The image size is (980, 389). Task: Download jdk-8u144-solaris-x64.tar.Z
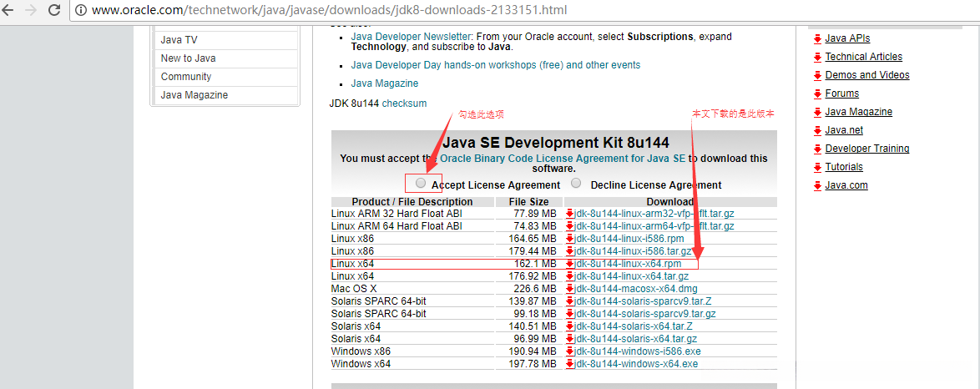click(x=633, y=326)
